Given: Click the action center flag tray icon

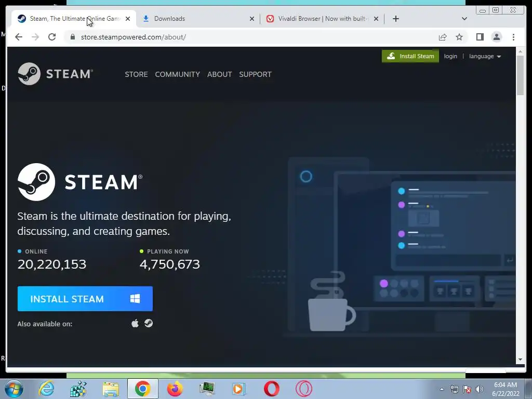Looking at the screenshot, I should coord(467,389).
